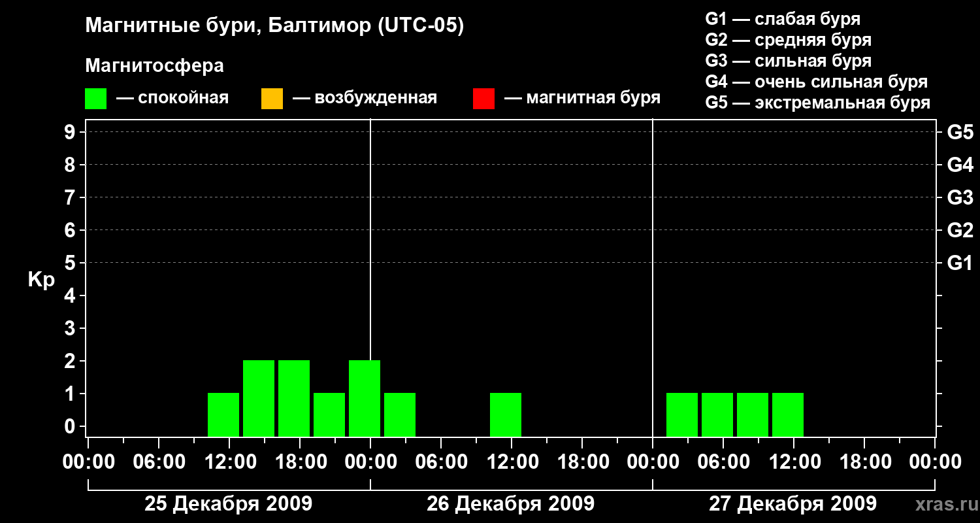Image resolution: width=980 pixels, height=523 pixels.
Task: Click the 'G3 — сильная буря' legend line
Action: [788, 61]
